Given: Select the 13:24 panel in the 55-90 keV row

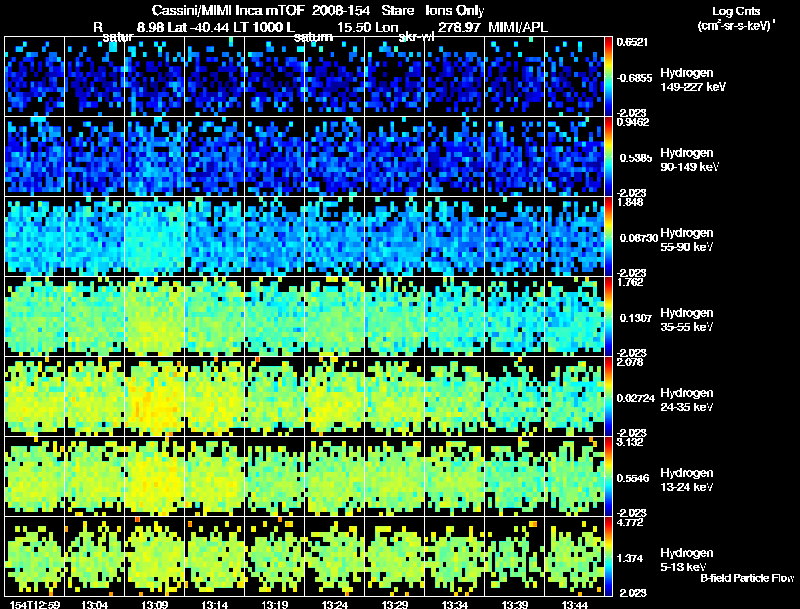Looking at the screenshot, I should point(335,236).
